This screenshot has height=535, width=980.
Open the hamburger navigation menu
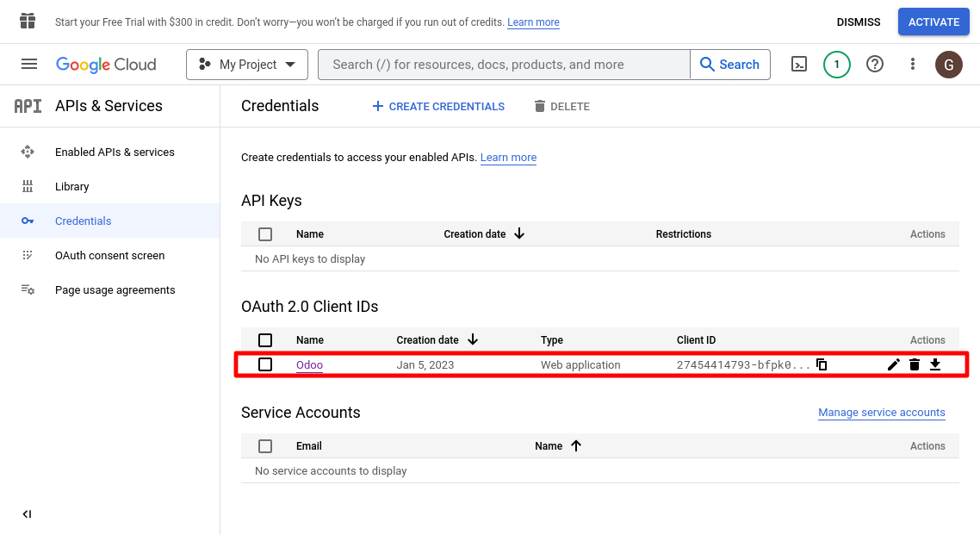click(29, 65)
